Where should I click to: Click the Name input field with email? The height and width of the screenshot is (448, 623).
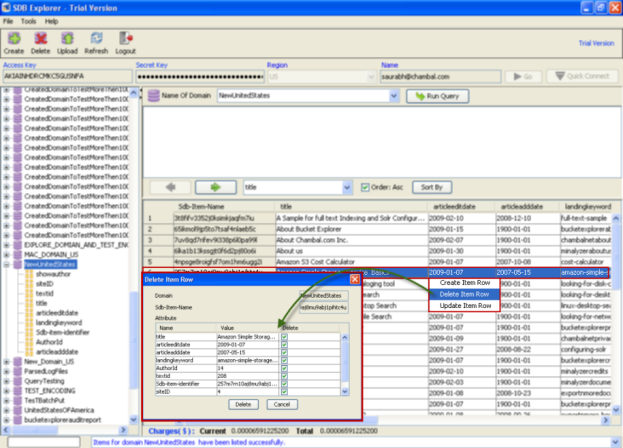[440, 77]
